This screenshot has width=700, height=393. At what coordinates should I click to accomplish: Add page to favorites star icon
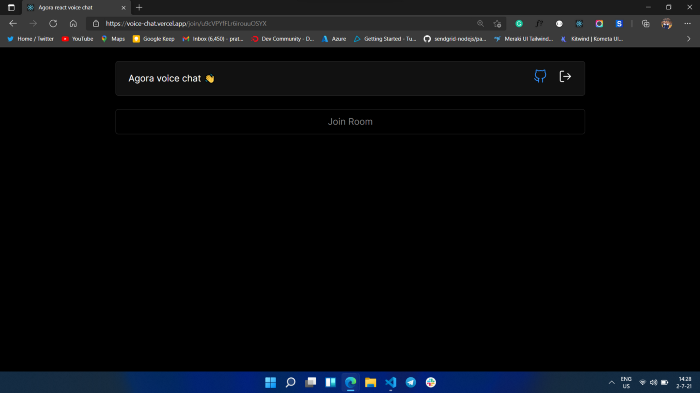497,24
